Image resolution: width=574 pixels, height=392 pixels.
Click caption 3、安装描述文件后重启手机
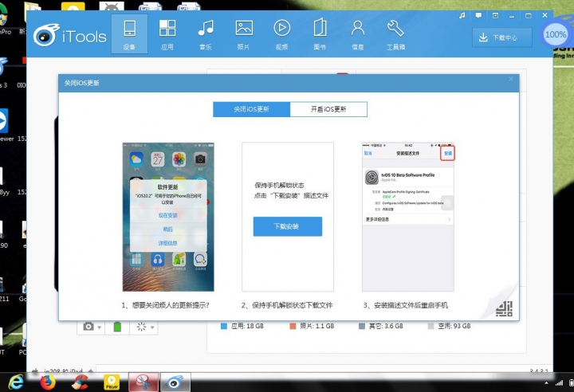pos(406,305)
